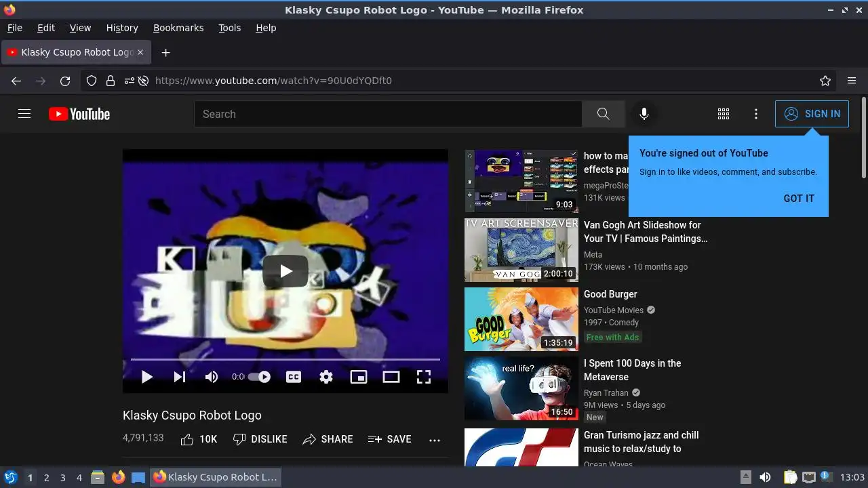Show site security padlock info
The width and height of the screenshot is (868, 488).
click(111, 81)
